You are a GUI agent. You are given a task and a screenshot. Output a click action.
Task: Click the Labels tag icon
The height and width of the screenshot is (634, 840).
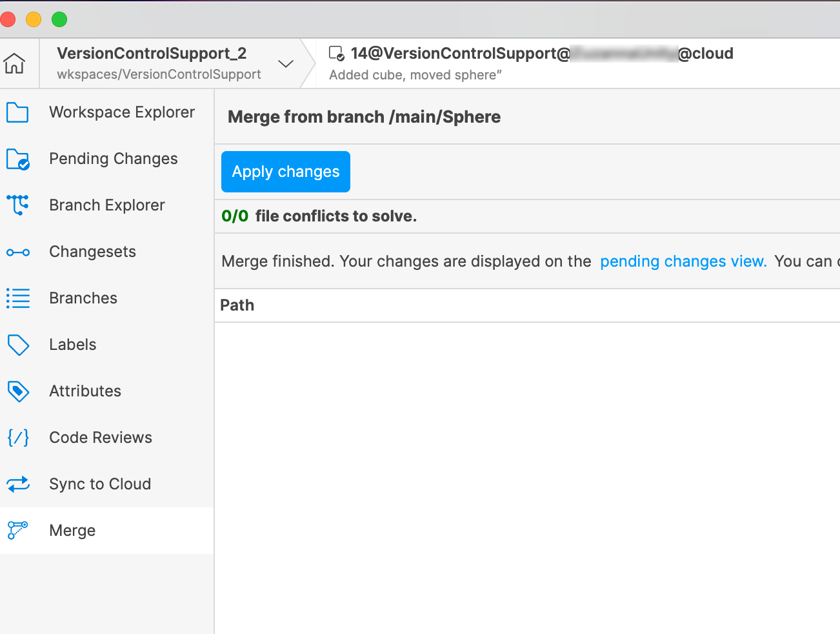[17, 345]
